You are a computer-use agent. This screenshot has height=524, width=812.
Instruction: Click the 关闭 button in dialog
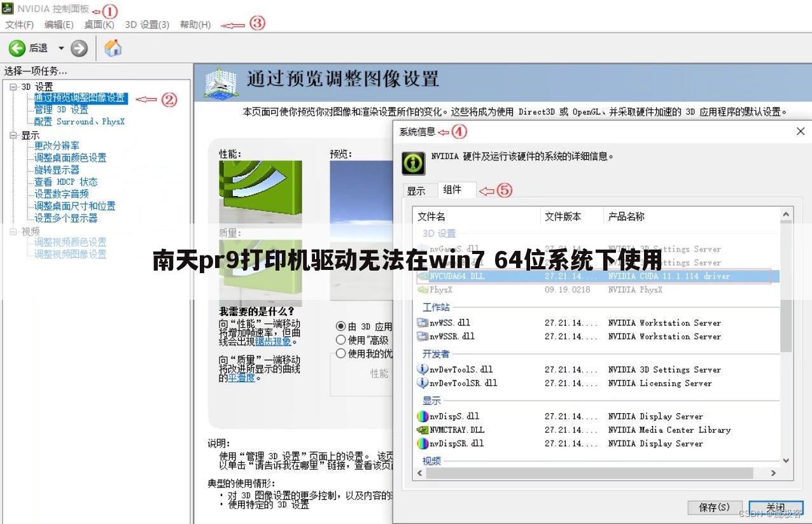pyautogui.click(x=776, y=507)
